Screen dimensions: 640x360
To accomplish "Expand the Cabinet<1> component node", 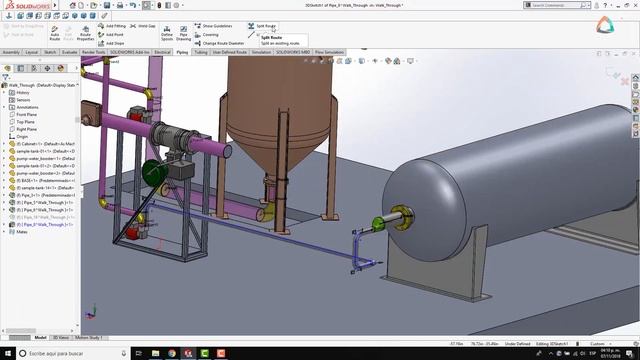I will click(4, 144).
